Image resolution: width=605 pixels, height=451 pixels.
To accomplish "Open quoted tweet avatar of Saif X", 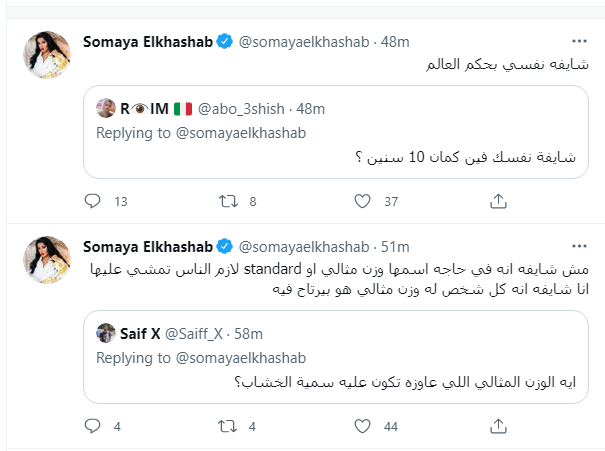I will point(106,331).
